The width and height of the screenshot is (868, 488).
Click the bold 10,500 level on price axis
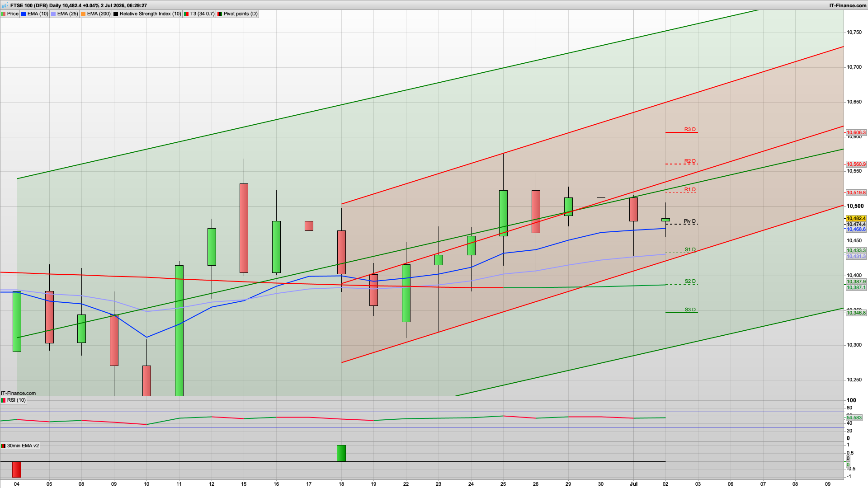855,206
